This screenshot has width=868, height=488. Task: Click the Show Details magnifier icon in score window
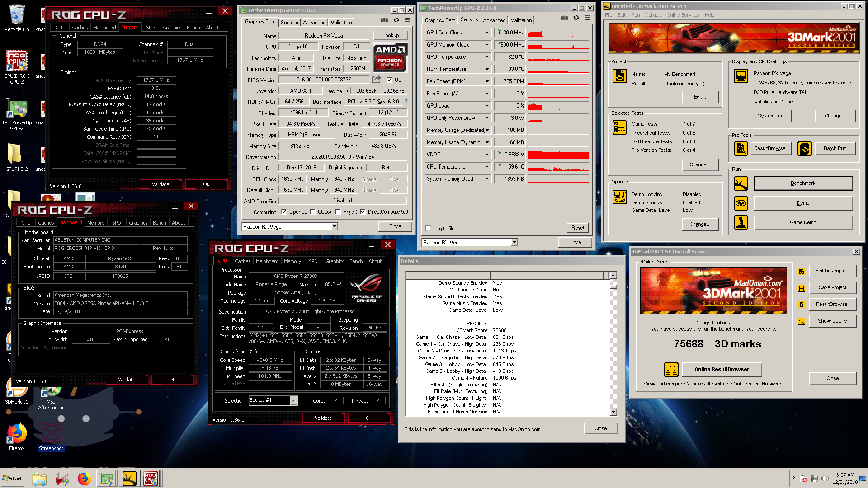[801, 321]
